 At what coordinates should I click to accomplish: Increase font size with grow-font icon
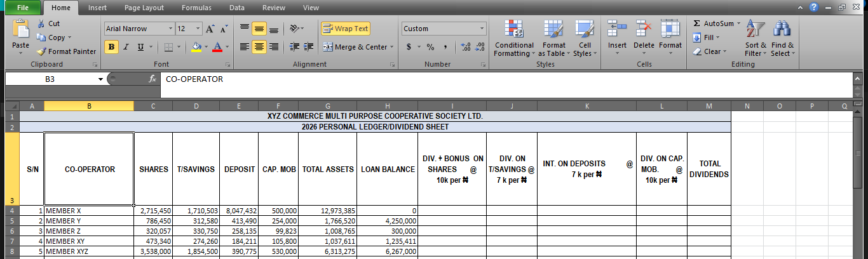pos(210,29)
